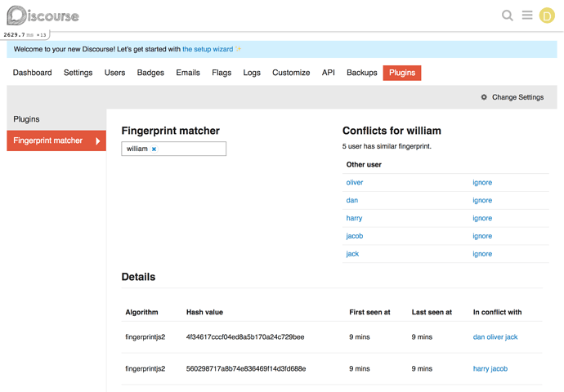Click the Last seen at header

[432, 312]
